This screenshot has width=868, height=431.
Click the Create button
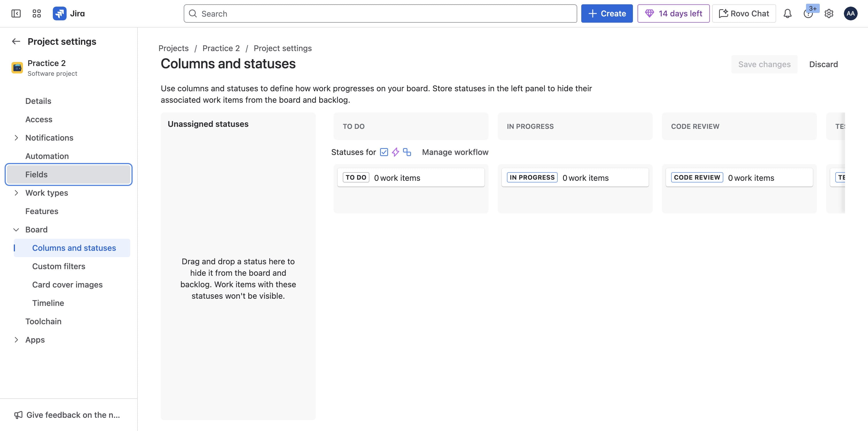607,13
